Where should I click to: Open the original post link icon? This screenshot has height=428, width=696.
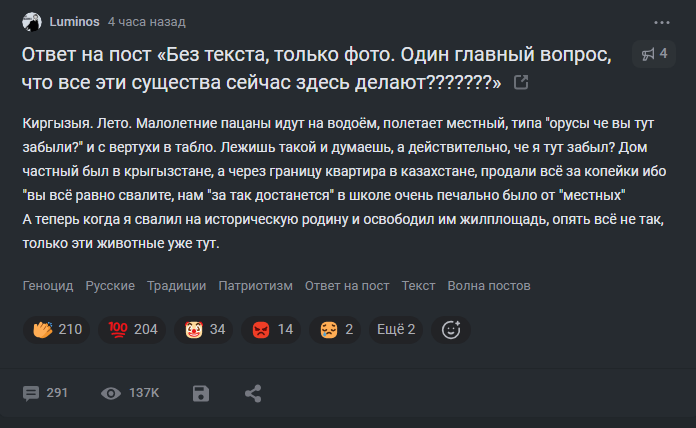pos(520,83)
